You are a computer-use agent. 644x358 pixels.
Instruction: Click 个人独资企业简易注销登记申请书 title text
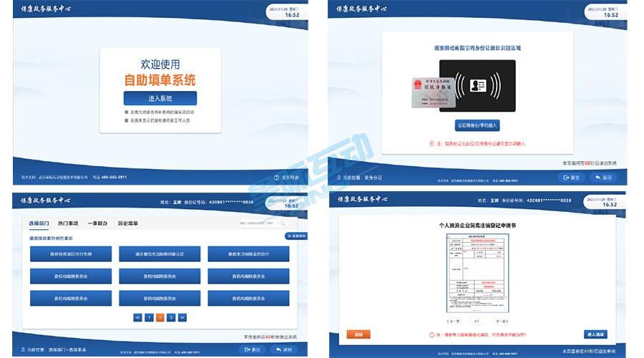(477, 226)
